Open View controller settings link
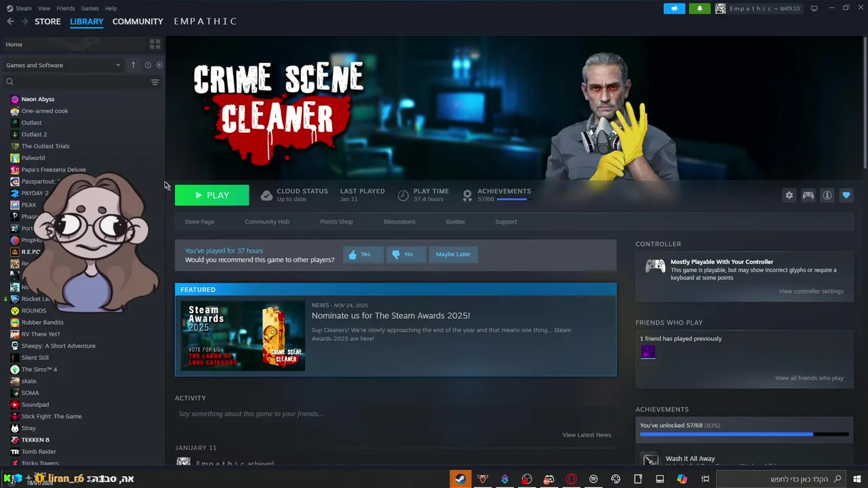The image size is (868, 488). [x=811, y=291]
